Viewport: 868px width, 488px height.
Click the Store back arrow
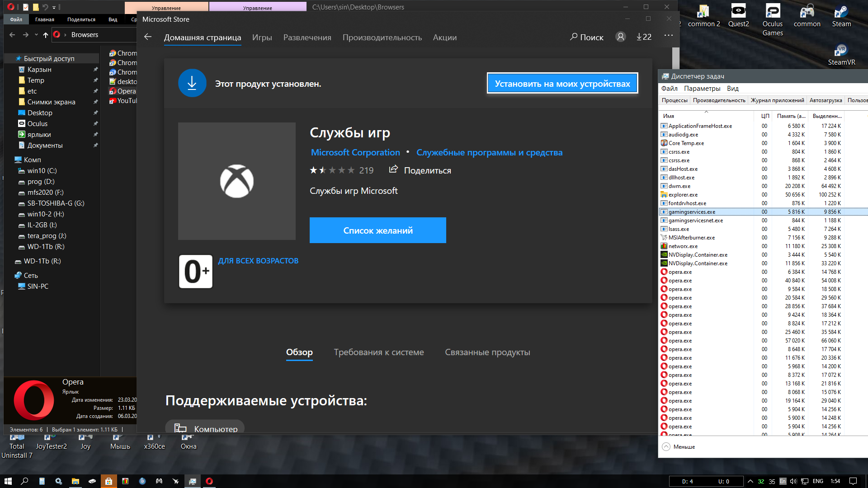[148, 37]
